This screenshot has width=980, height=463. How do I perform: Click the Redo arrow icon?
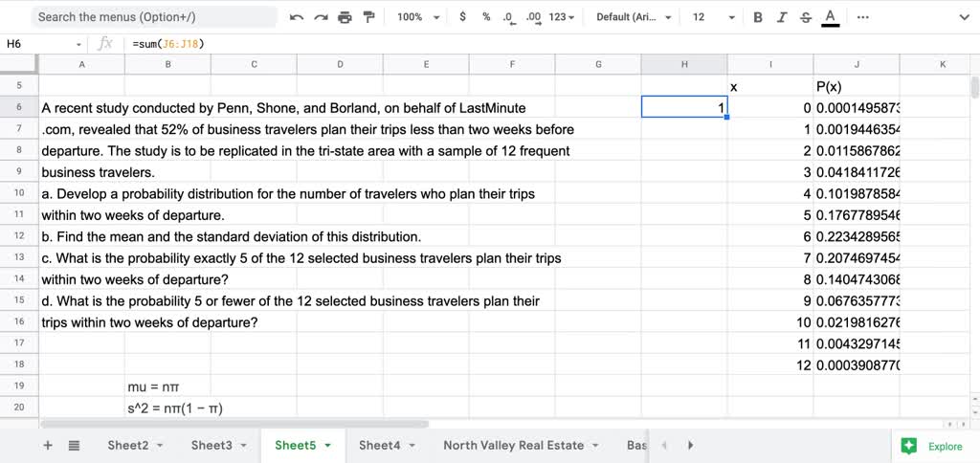pos(321,17)
